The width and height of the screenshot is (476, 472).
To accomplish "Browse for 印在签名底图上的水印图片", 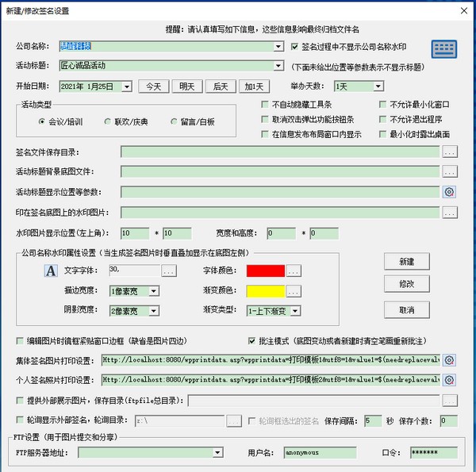I will click(x=450, y=213).
